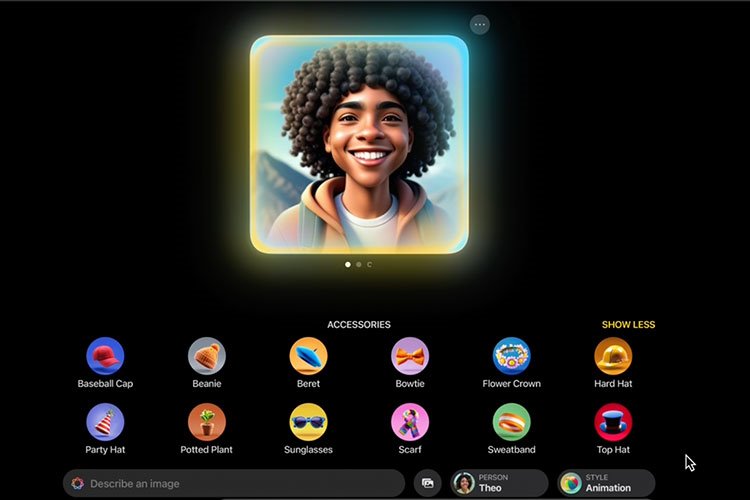Add Sunglasses to the image
This screenshot has width=750, height=500.
point(308,422)
